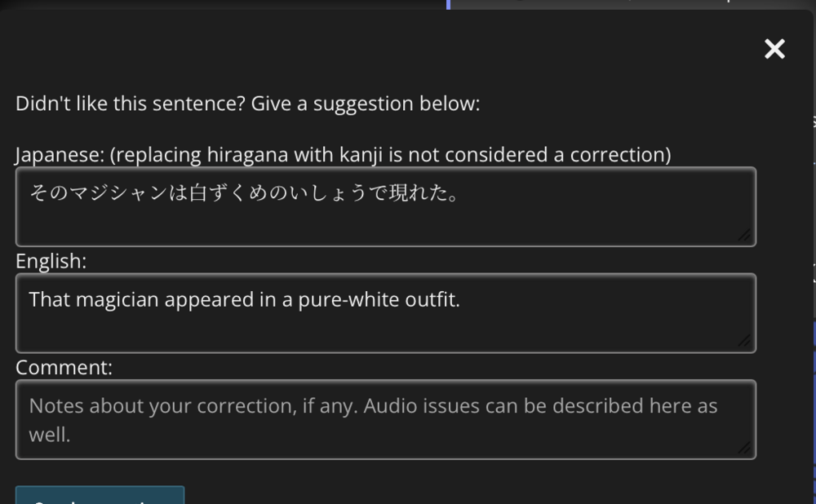Click the "Didn't like this sentence?" heading
This screenshot has height=504, width=816.
tap(131, 104)
